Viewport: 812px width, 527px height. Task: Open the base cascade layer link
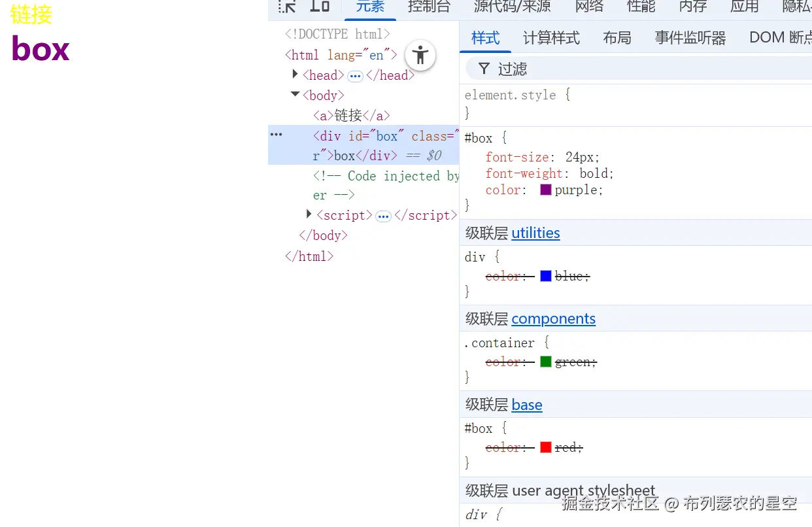[x=527, y=405]
